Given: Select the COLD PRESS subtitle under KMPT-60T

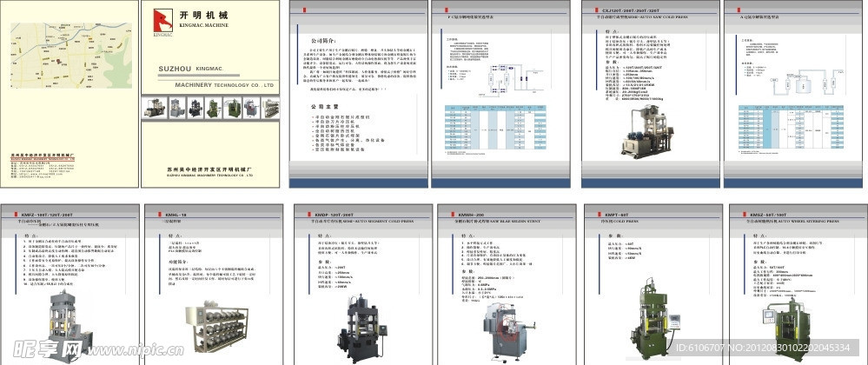Looking at the screenshot, I should (626, 221).
